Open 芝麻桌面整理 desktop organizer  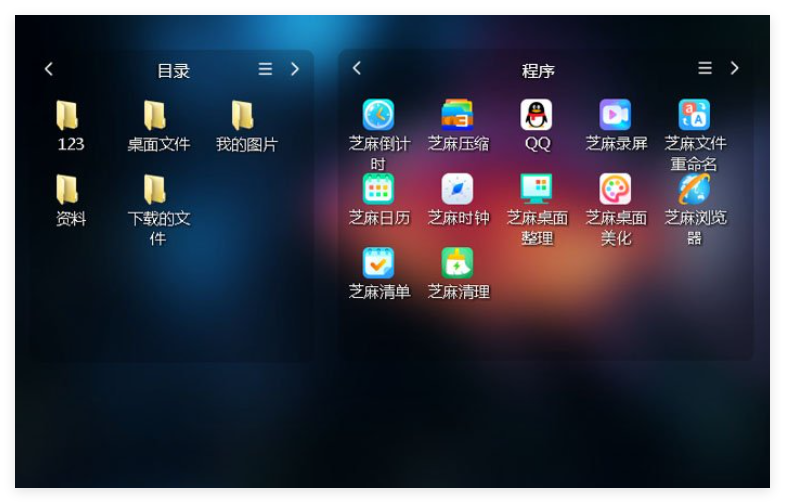pos(537,189)
